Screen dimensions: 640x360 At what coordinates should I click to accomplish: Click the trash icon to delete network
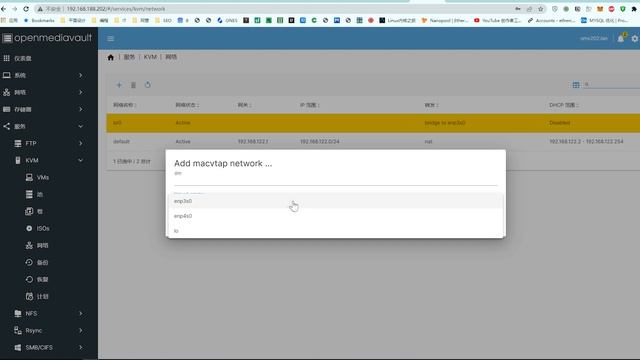[x=133, y=85]
